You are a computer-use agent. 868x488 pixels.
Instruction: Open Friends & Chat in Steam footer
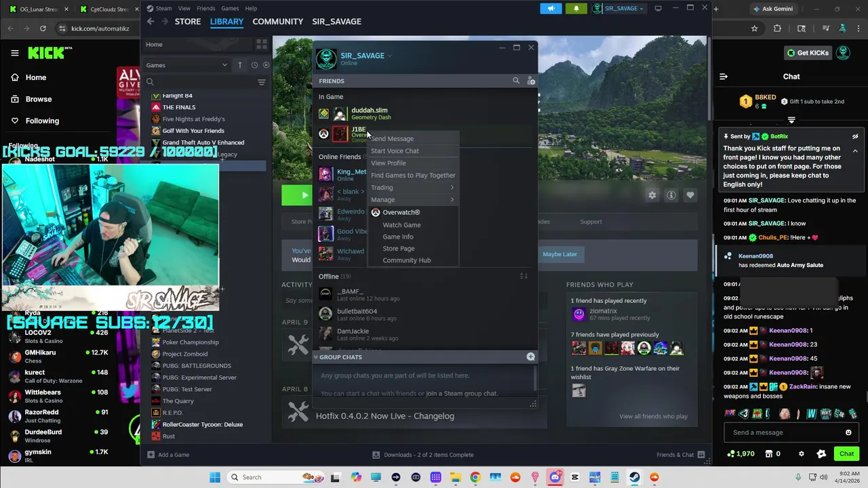tap(680, 455)
